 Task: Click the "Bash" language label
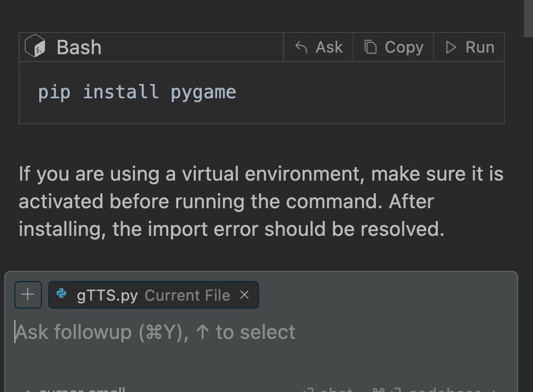click(79, 47)
